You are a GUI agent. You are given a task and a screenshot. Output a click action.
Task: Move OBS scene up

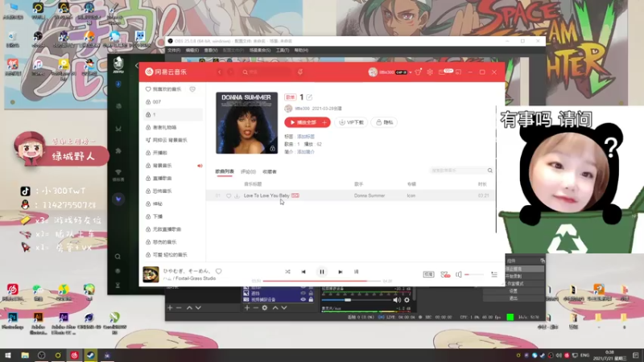[x=189, y=307]
